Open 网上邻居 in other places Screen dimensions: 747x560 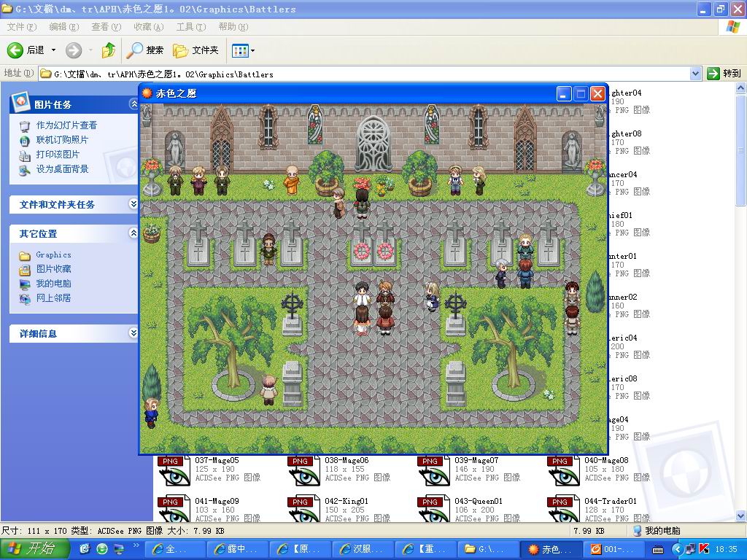pyautogui.click(x=53, y=298)
